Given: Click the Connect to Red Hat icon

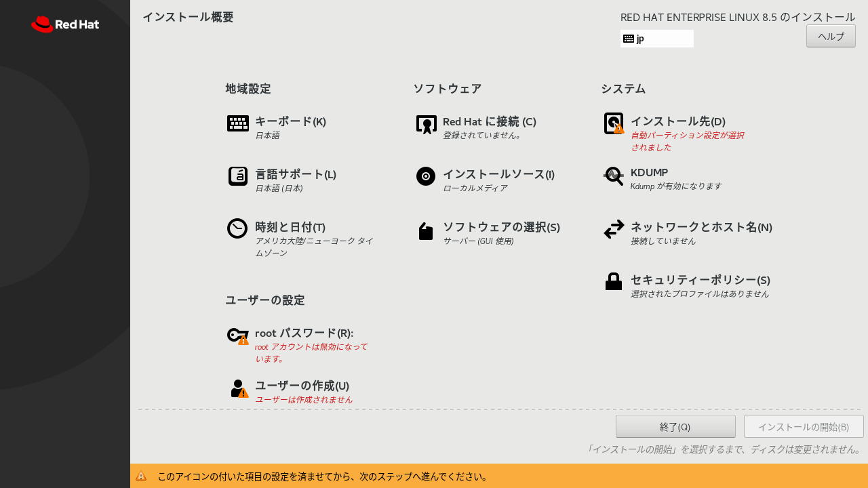Looking at the screenshot, I should click(426, 123).
